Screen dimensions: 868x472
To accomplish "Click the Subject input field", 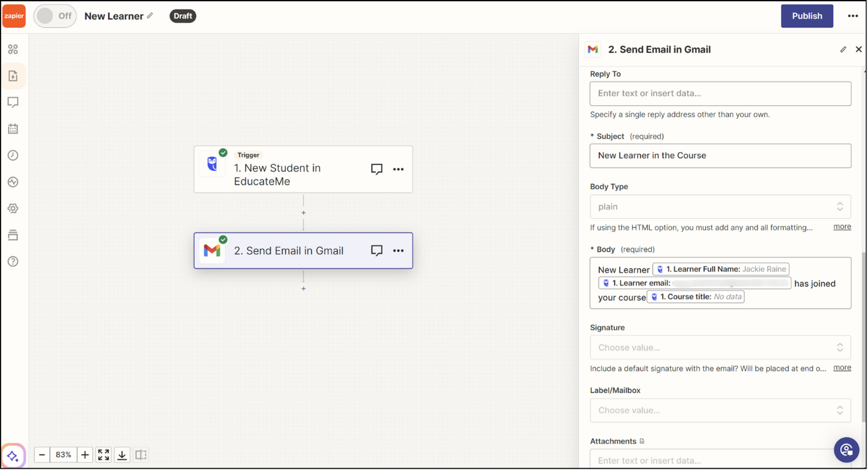I will (x=720, y=156).
